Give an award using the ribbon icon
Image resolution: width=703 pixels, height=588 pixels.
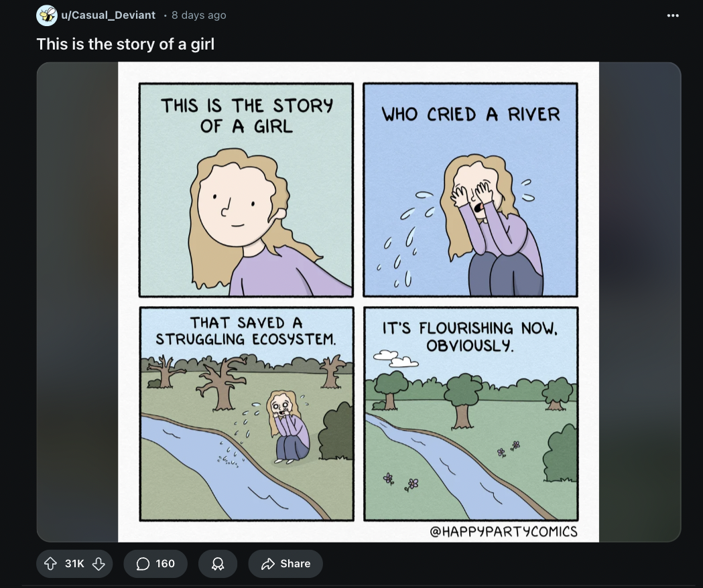[x=218, y=563]
